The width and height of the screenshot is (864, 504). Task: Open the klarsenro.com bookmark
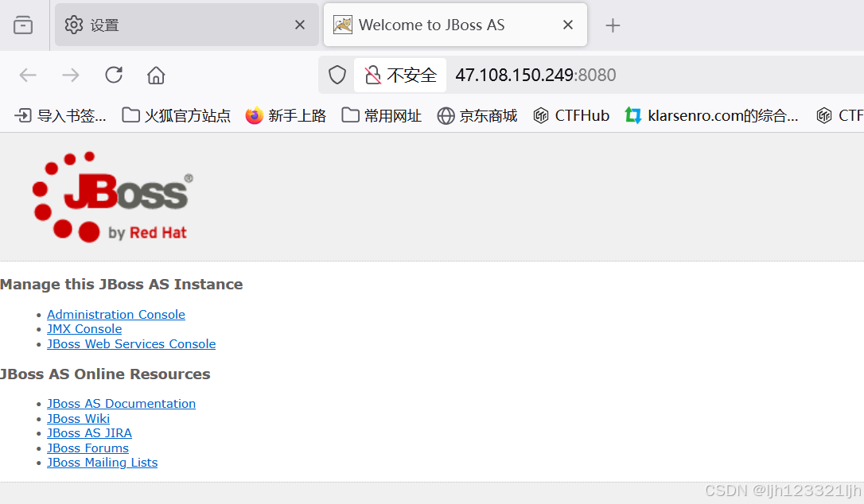tap(711, 116)
